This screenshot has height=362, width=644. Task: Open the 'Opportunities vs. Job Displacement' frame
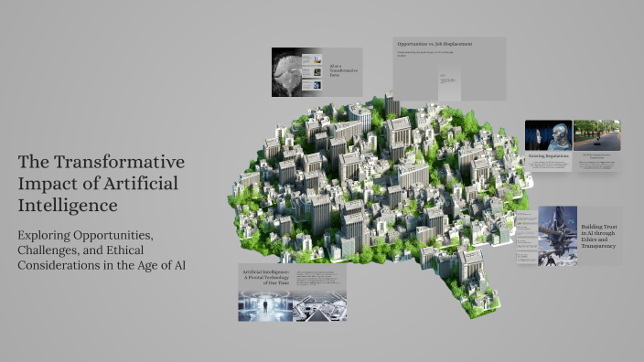click(449, 69)
